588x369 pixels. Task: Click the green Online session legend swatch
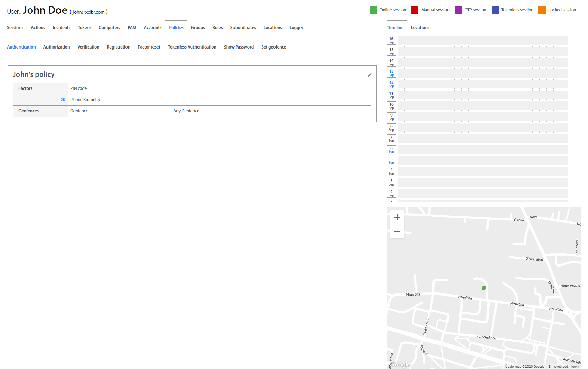coord(373,10)
